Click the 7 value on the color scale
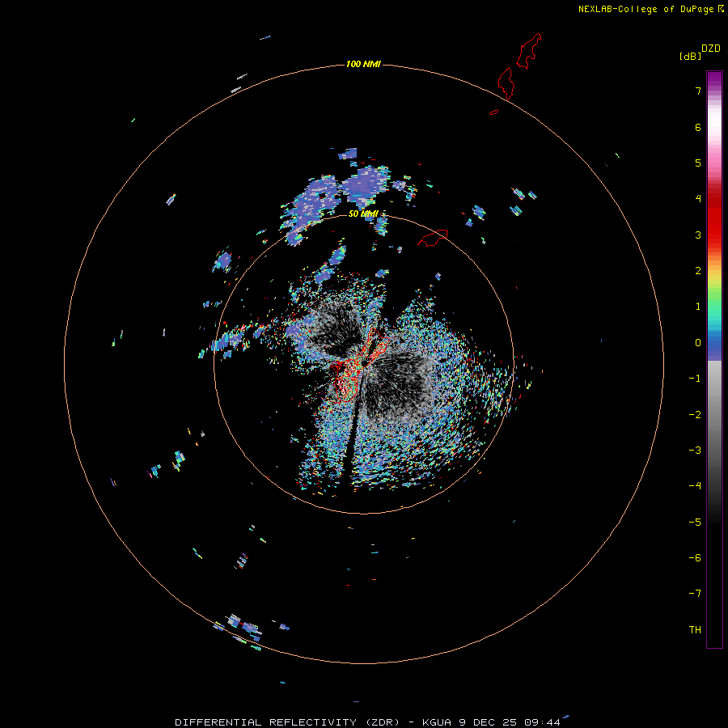This screenshot has height=728, width=728. [x=698, y=91]
